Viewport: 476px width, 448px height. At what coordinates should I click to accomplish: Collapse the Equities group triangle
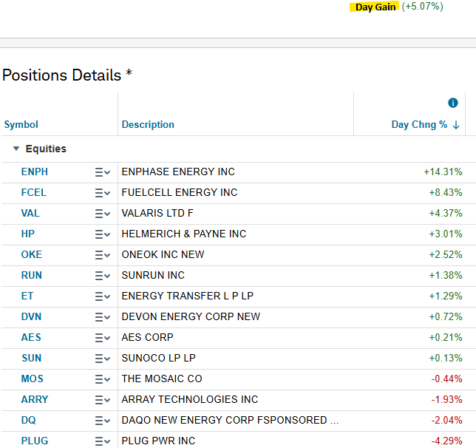[16, 149]
